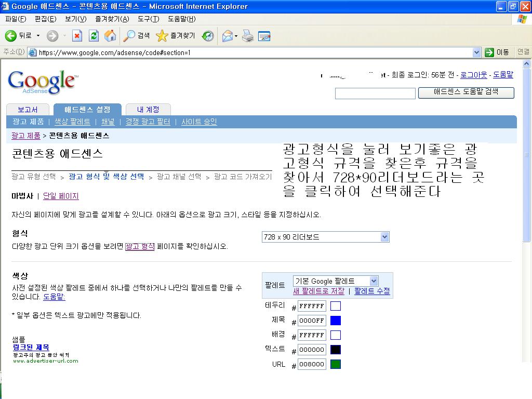Open the 채널 sub-navigation link

pos(108,122)
